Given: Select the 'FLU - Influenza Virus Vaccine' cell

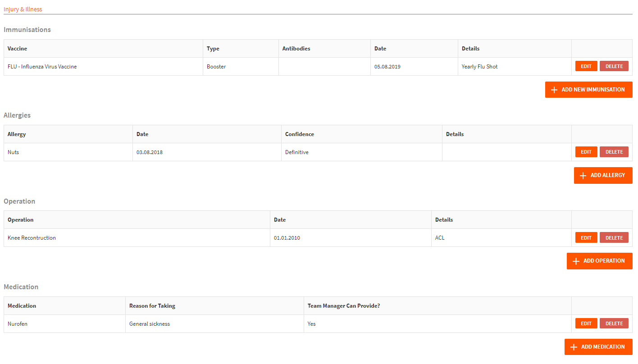Looking at the screenshot, I should click(104, 67).
